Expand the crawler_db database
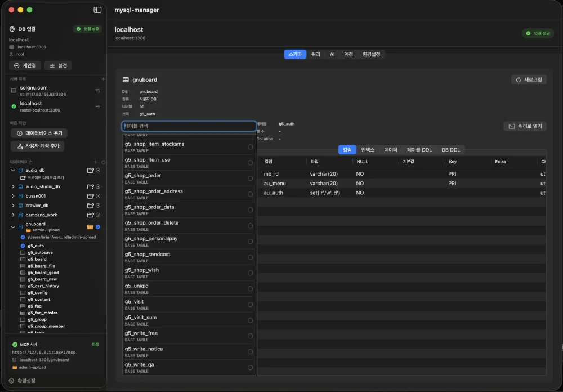 click(13, 206)
